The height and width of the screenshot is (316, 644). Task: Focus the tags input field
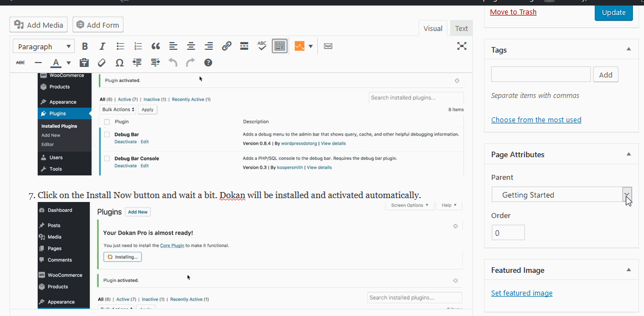point(541,74)
